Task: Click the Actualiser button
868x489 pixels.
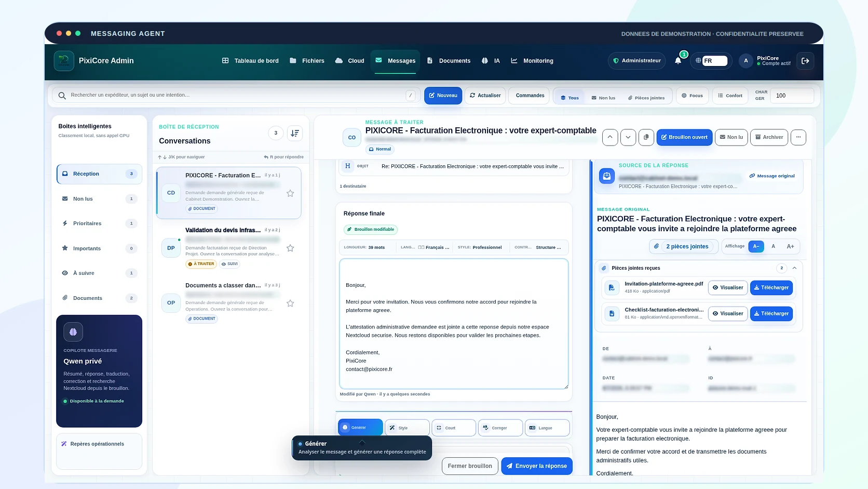Action: (485, 96)
